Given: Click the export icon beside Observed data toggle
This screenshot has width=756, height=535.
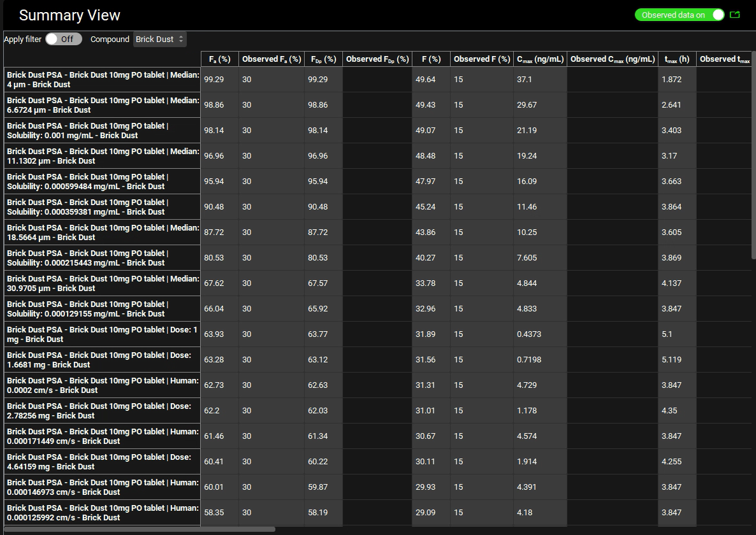Looking at the screenshot, I should [735, 15].
